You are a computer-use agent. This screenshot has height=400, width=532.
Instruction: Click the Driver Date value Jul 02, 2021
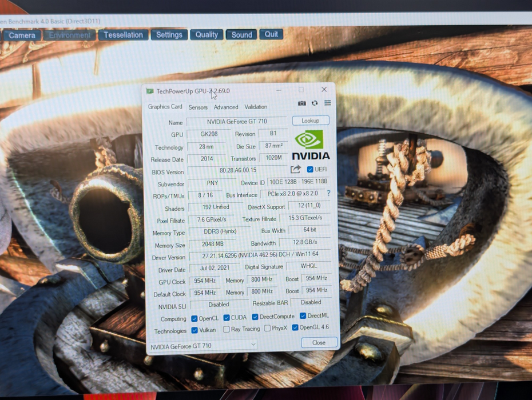click(x=215, y=268)
